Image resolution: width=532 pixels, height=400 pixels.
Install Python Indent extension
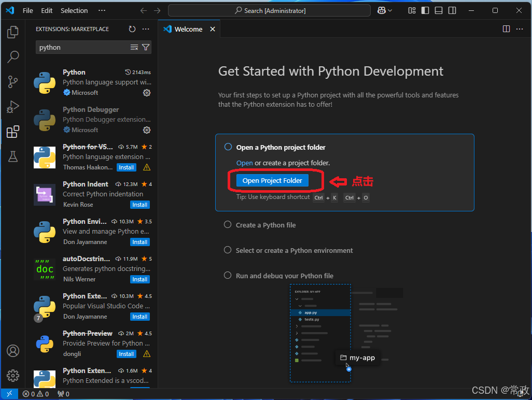[140, 205]
